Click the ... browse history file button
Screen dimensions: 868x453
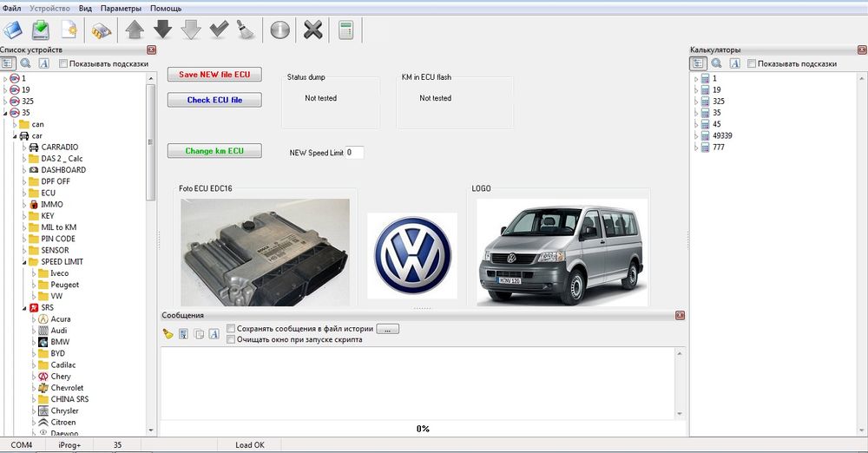(387, 329)
